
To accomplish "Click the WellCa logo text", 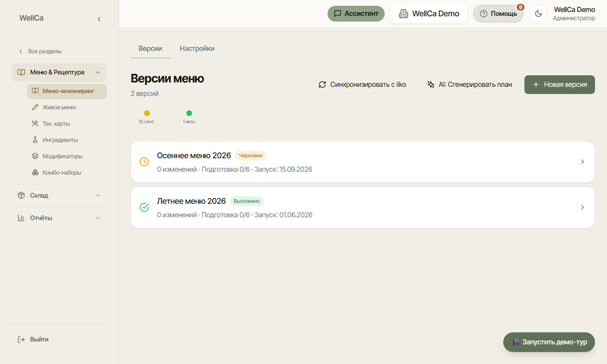I will (31, 18).
